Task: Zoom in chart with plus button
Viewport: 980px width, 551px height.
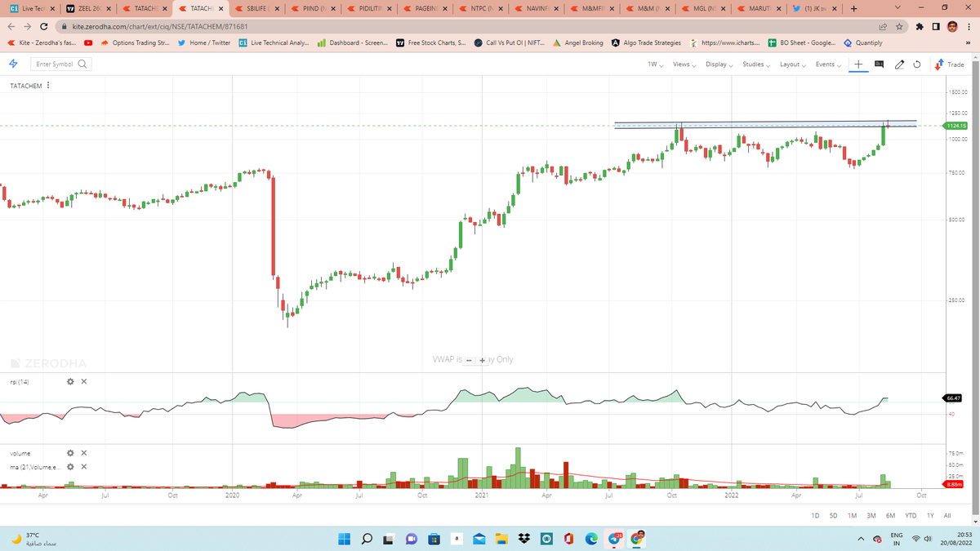Action: pyautogui.click(x=483, y=360)
